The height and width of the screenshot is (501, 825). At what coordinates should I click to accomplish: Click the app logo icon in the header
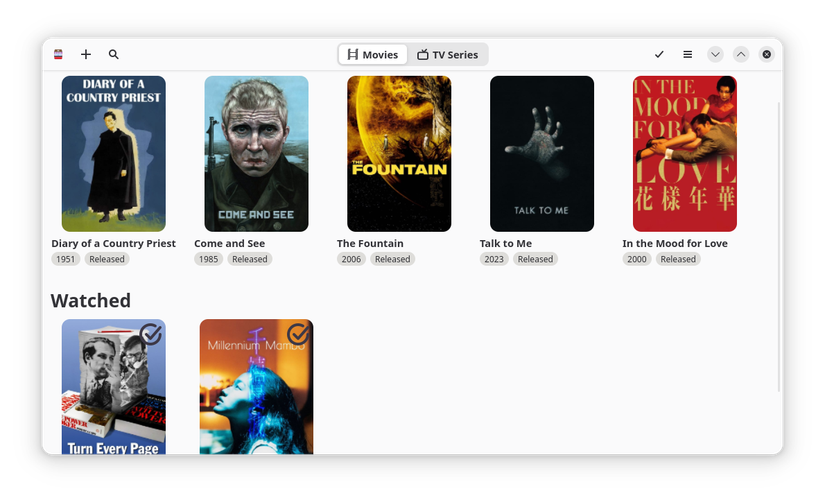tap(58, 54)
